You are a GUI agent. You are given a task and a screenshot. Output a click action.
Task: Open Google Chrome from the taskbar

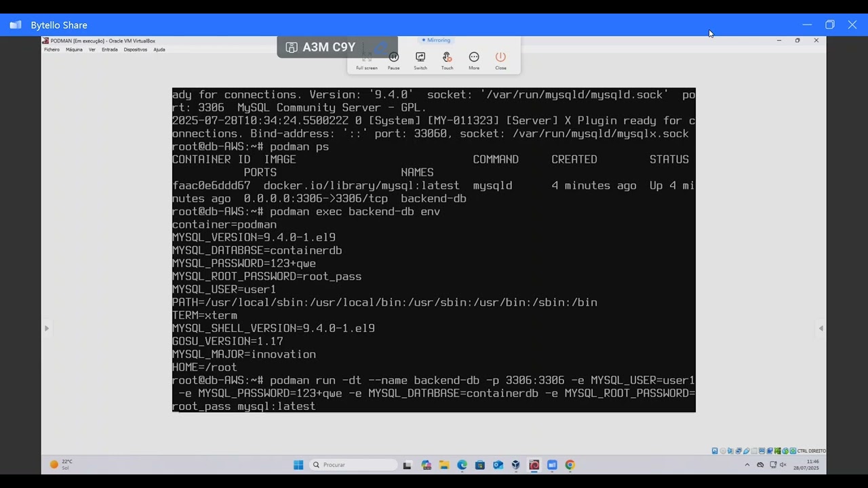(x=570, y=465)
